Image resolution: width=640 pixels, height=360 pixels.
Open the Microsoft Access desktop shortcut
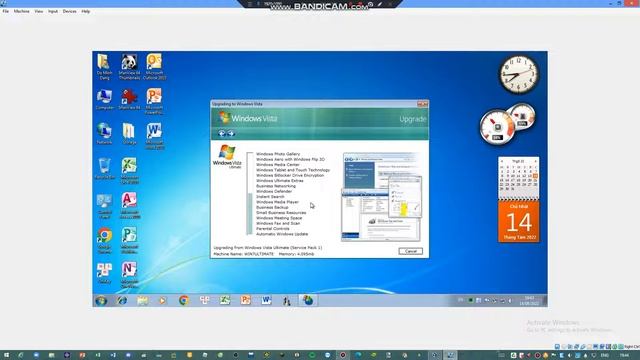pos(129,205)
